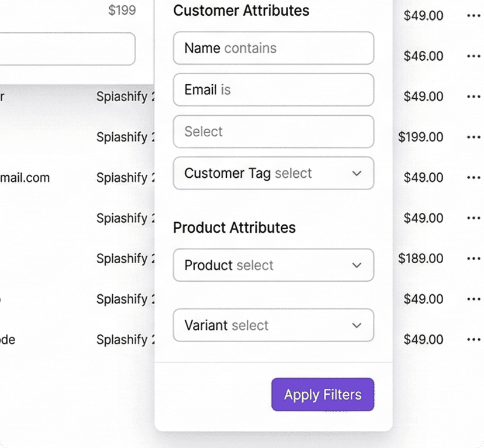This screenshot has width=484, height=448.
Task: Open the actions menu on the bottom $49.00 row
Action: click(x=474, y=339)
